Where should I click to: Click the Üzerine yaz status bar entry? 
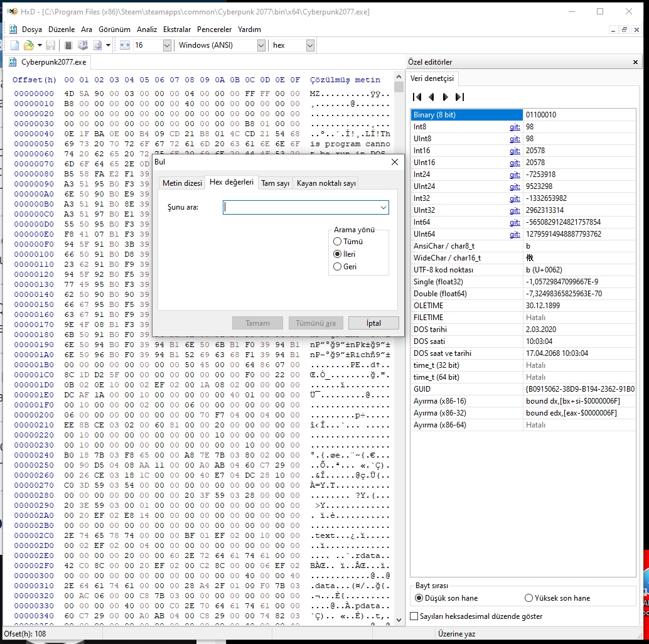(x=456, y=634)
